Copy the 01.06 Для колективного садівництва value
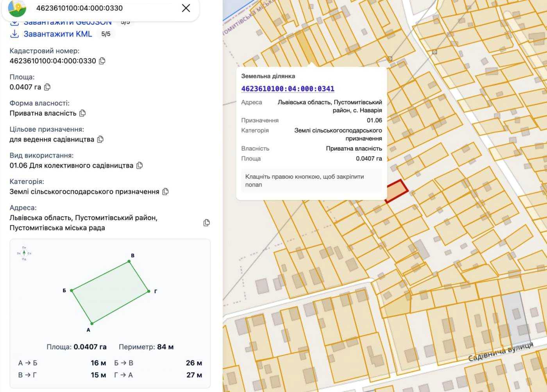 click(139, 166)
